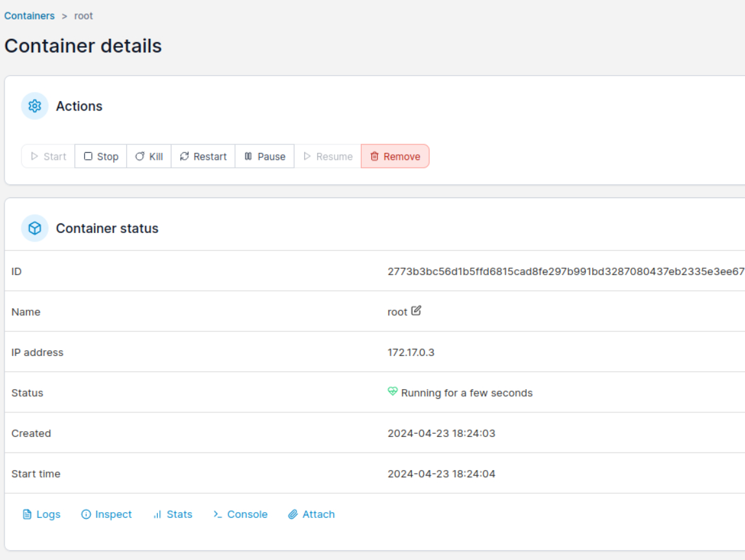Click the Inspect info circle icon
Viewport: 745px width, 560px height.
pyautogui.click(x=86, y=515)
